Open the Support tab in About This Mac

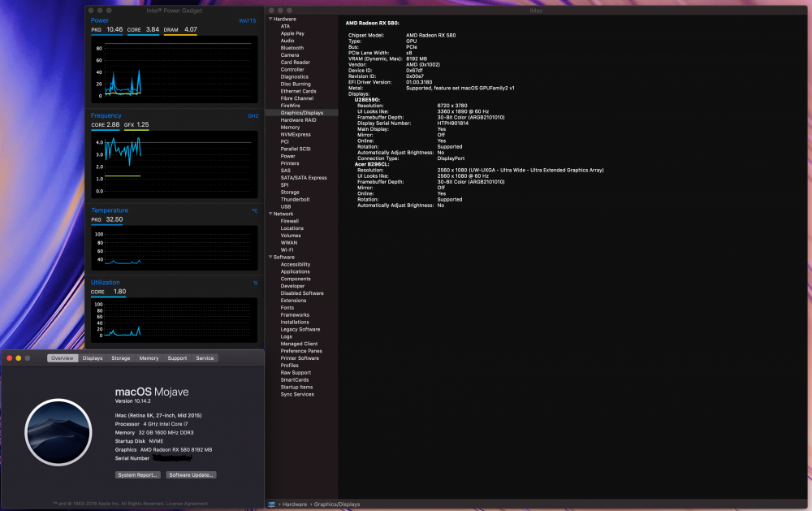[x=177, y=358]
